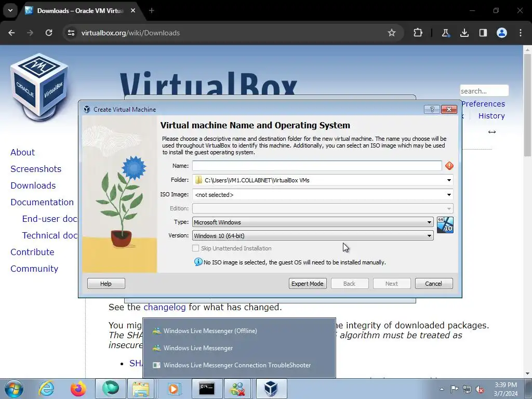Cancel the Create Virtual Machine dialog
The image size is (532, 399).
(434, 283)
